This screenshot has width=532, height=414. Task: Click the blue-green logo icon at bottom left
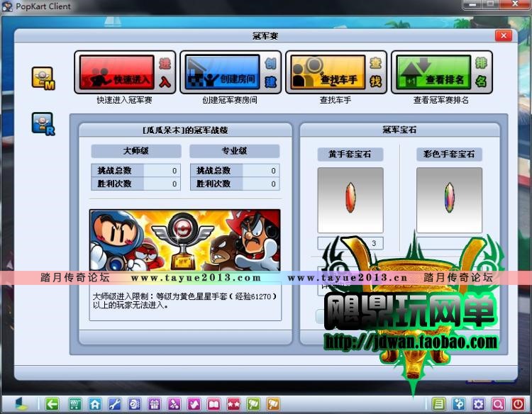[23, 404]
